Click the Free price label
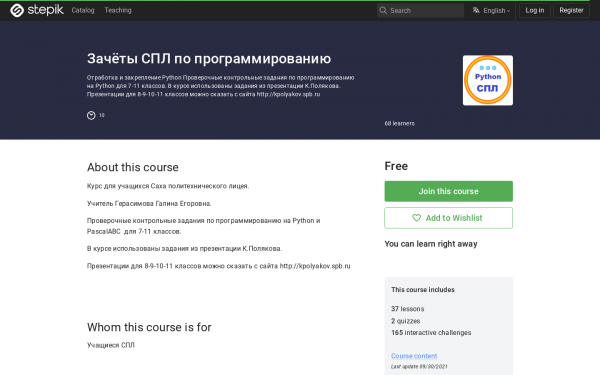Screen dimensions: 600x375 coord(396,166)
